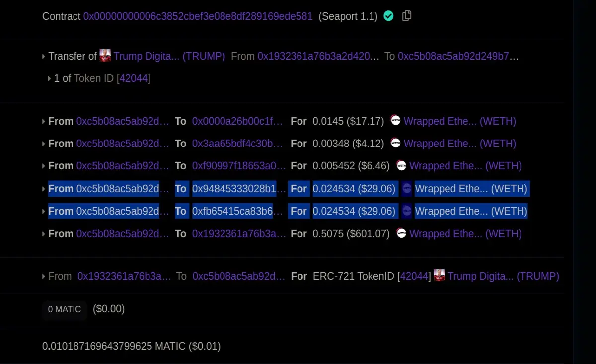This screenshot has height=364, width=596.
Task: Copy the Seaport contract address icon
Action: pos(407,16)
